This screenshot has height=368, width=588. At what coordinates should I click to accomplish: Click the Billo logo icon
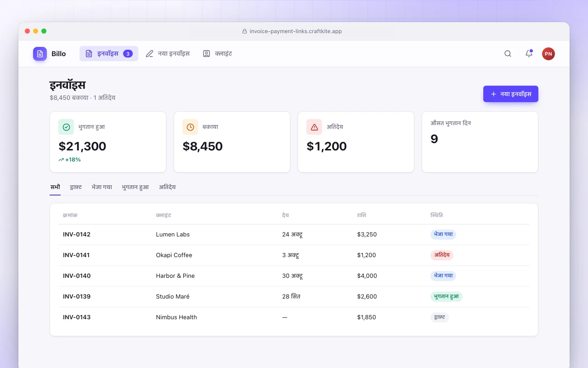(40, 54)
